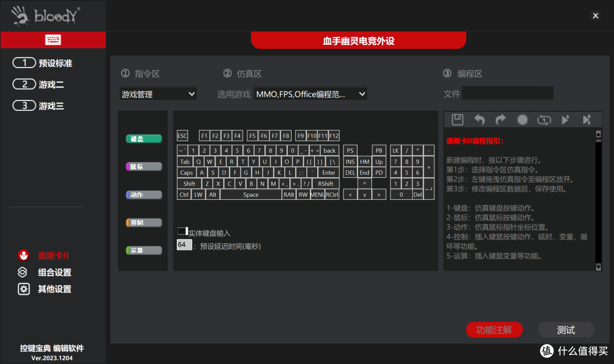Image resolution: width=614 pixels, height=364 pixels.
Task: Click the redo arrow icon
Action: pyautogui.click(x=501, y=120)
